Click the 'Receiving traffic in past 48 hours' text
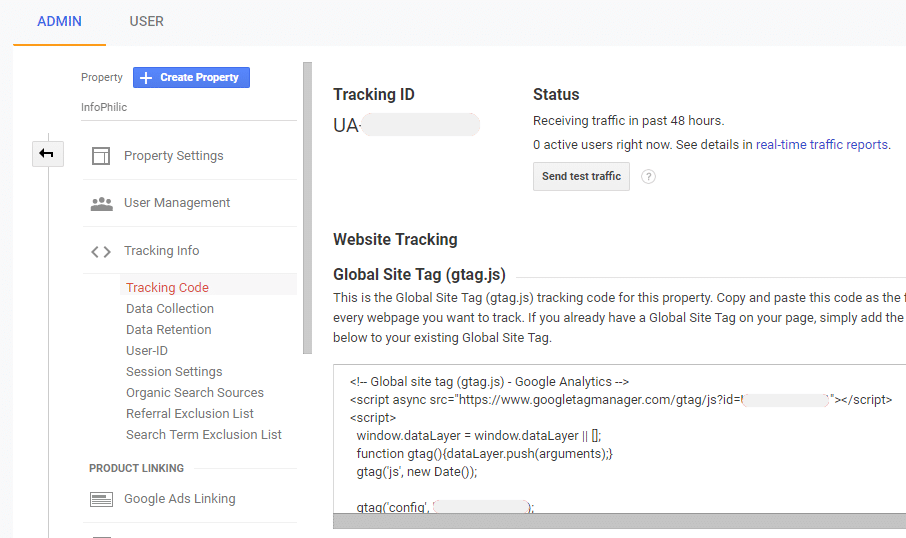Viewport: 906px width, 538px height. (628, 121)
